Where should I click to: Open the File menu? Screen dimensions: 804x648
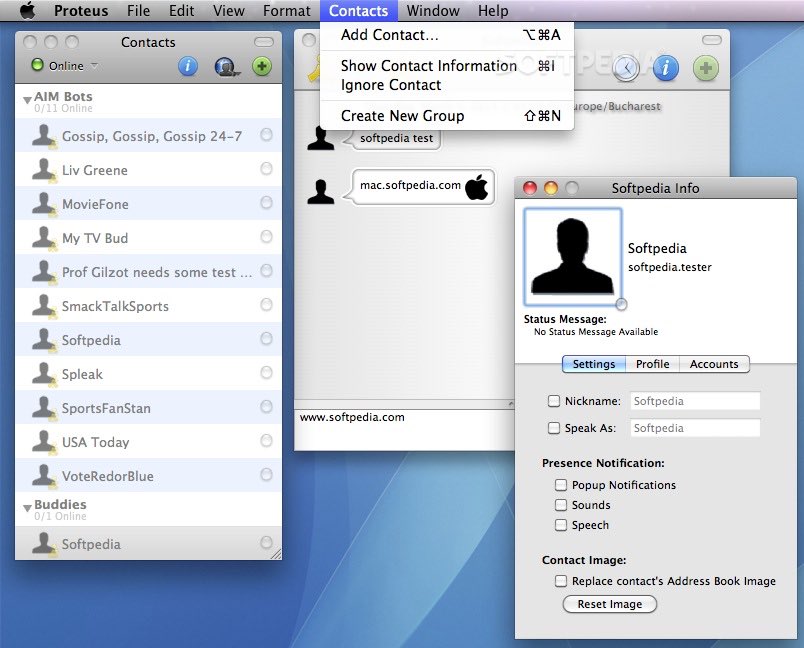click(x=138, y=11)
